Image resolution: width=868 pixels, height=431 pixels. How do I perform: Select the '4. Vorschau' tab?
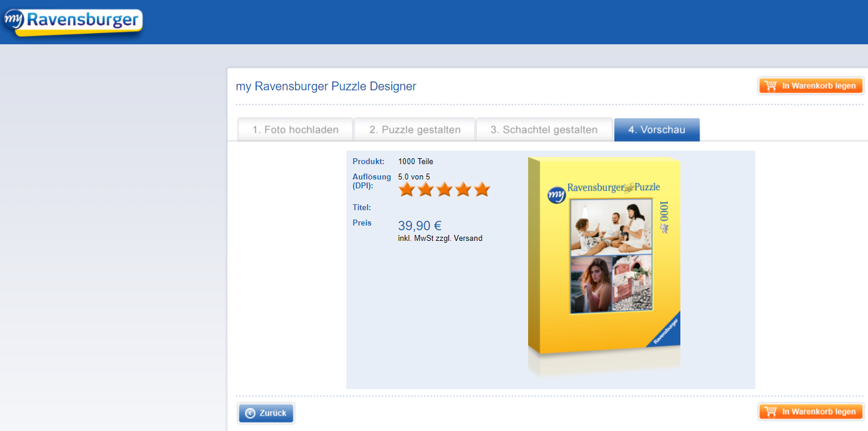tap(657, 130)
